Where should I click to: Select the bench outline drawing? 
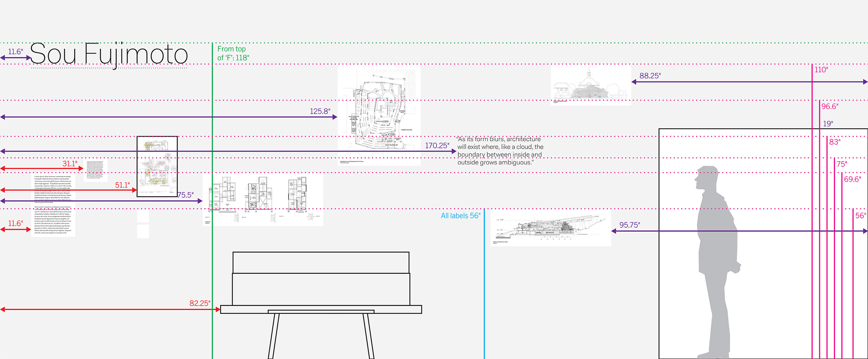click(321, 296)
